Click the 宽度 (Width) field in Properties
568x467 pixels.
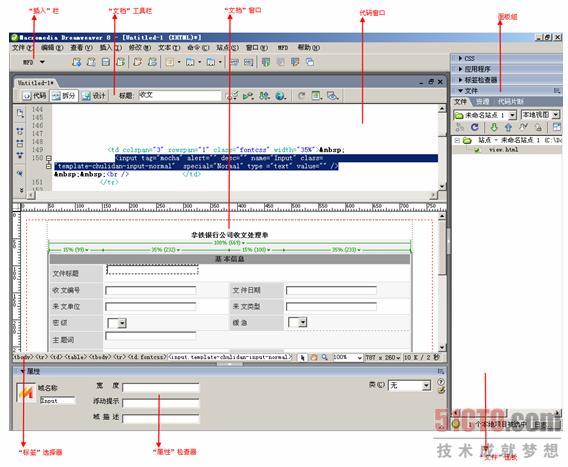pos(161,387)
